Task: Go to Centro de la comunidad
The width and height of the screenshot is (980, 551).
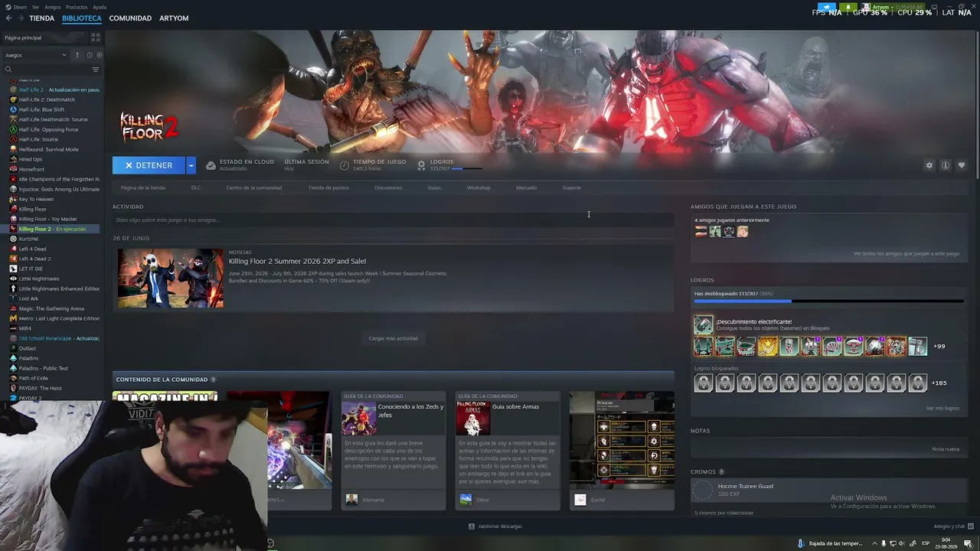Action: pyautogui.click(x=254, y=187)
